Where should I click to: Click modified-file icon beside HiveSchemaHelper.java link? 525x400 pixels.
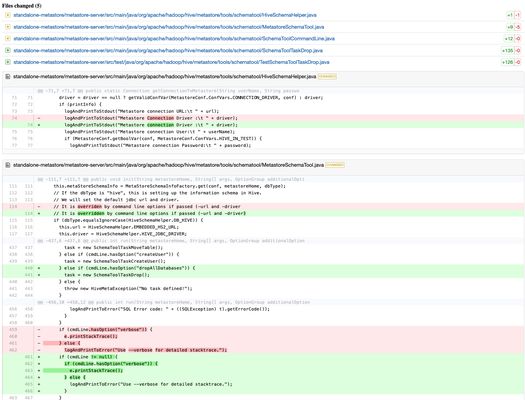[x=8, y=15]
